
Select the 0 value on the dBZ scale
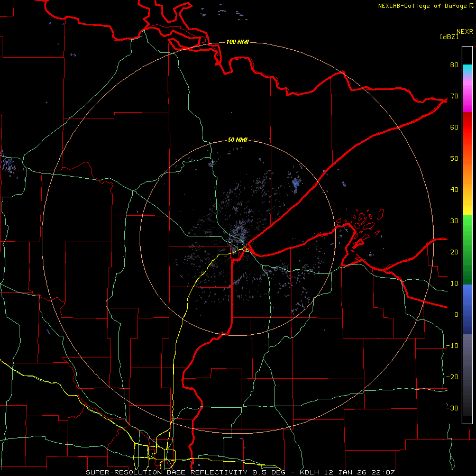click(456, 315)
